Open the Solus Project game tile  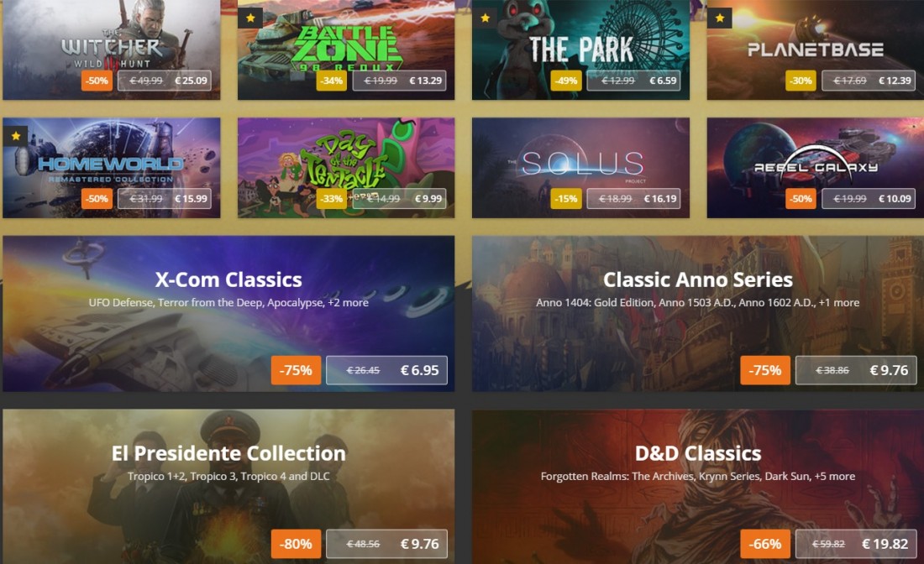[580, 168]
